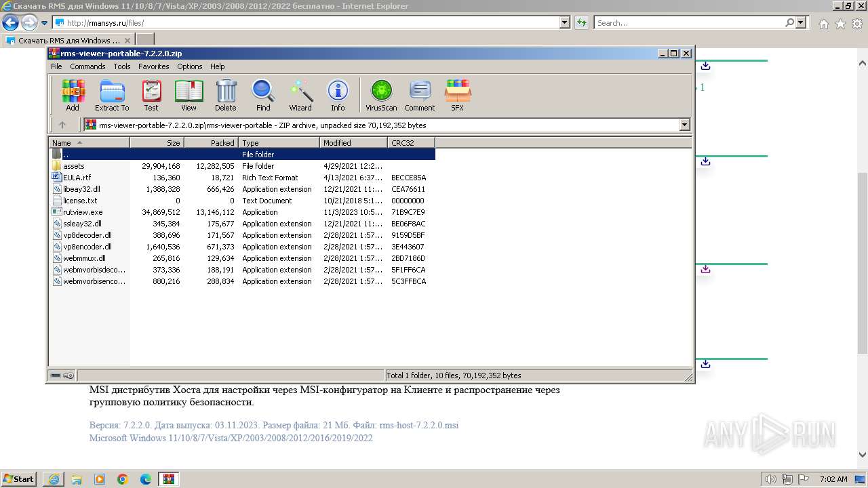
Task: Select the parent folder '..' row
Action: click(x=242, y=155)
